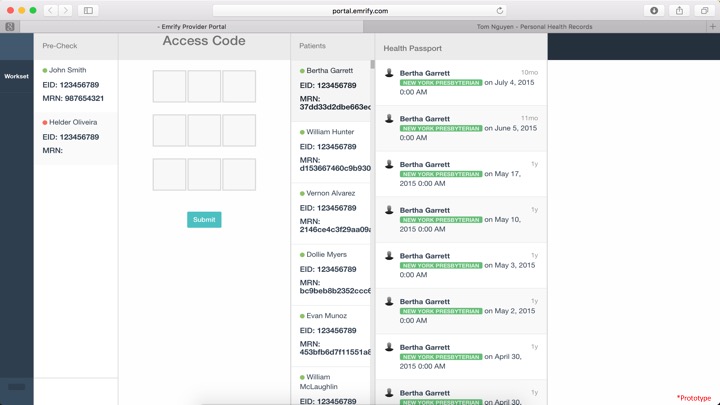Viewport: 720px width, 405px height.
Task: Select John Smith in Pre-Check list
Action: [x=76, y=84]
